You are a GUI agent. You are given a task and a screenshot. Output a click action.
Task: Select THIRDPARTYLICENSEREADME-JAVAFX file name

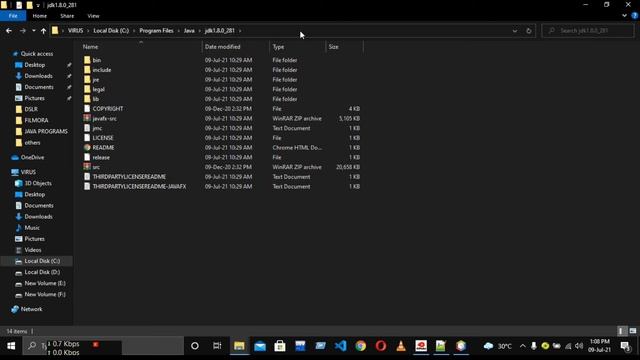pyautogui.click(x=139, y=187)
